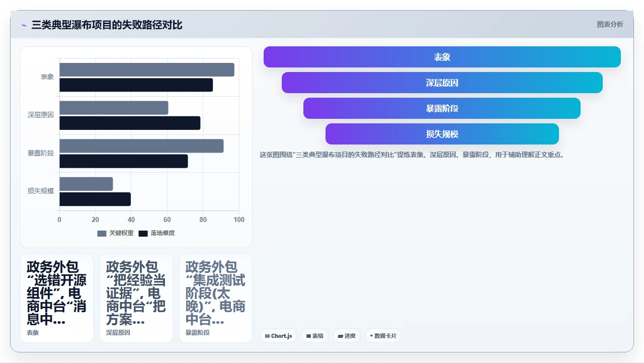Click the 暴露阶段 y-axis label
Viewport: 644px width, 363px height.
coord(41,153)
